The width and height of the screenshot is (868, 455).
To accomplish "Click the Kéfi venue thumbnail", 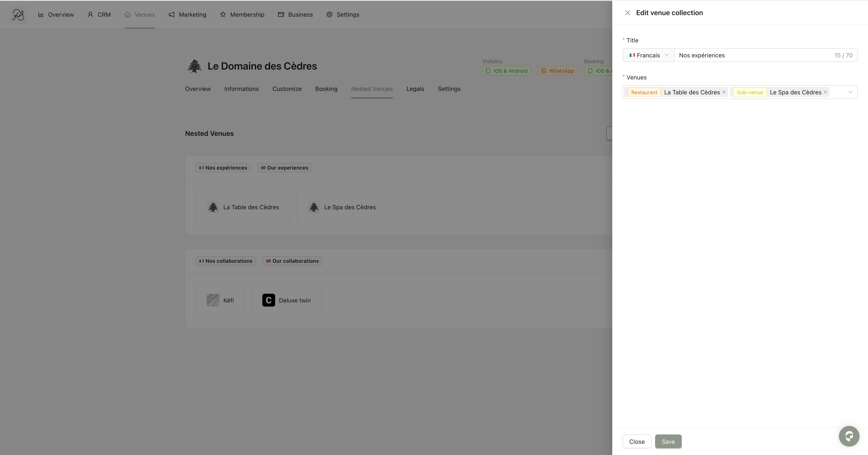I will [x=213, y=300].
